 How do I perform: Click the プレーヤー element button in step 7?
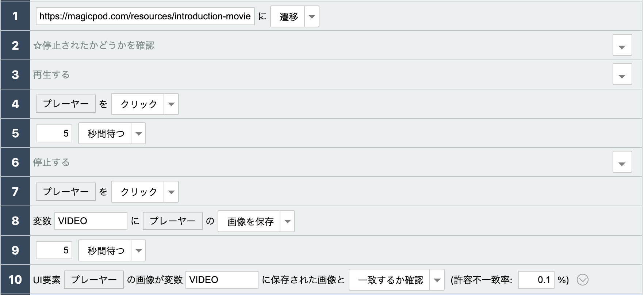[66, 191]
